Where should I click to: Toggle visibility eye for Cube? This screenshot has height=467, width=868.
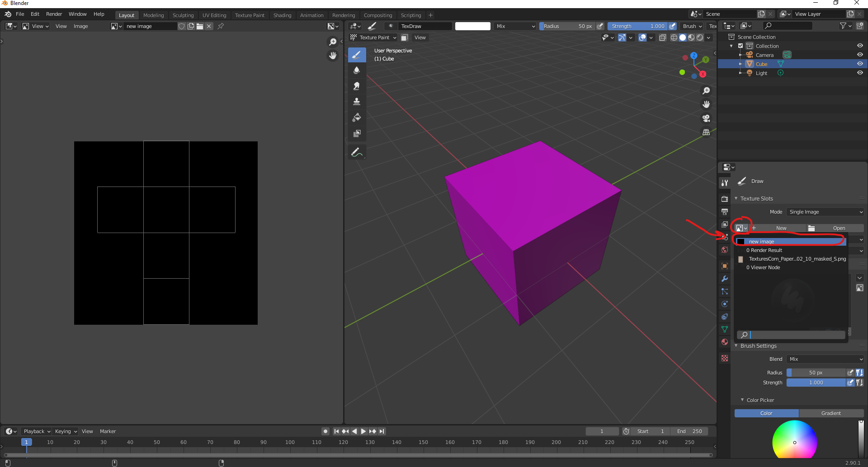[860, 64]
